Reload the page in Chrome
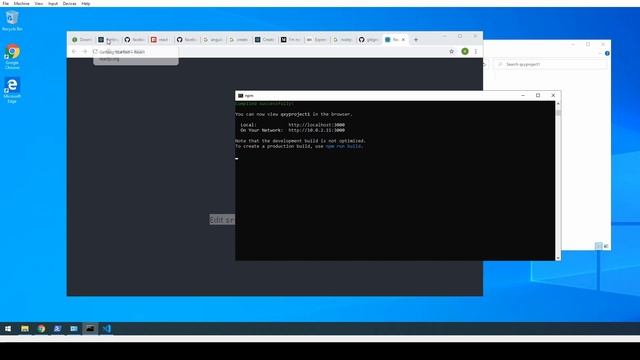Image resolution: width=640 pixels, height=360 pixels. click(95, 51)
